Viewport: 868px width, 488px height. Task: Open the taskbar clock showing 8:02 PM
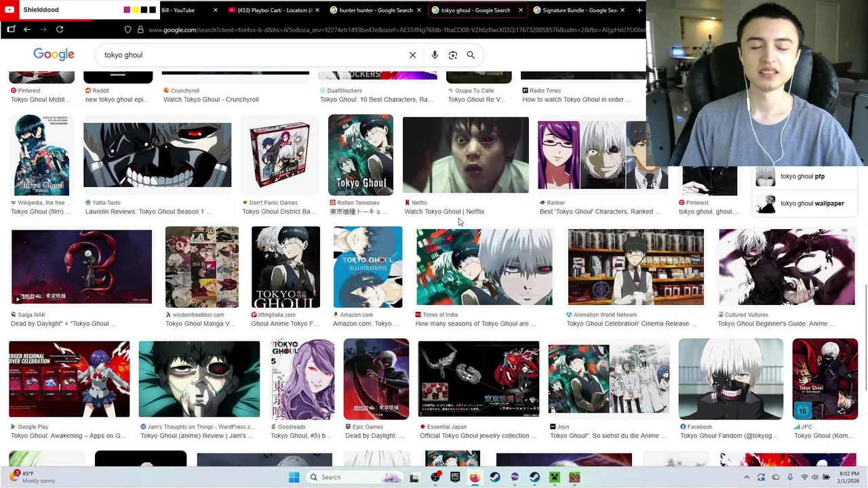pyautogui.click(x=849, y=477)
